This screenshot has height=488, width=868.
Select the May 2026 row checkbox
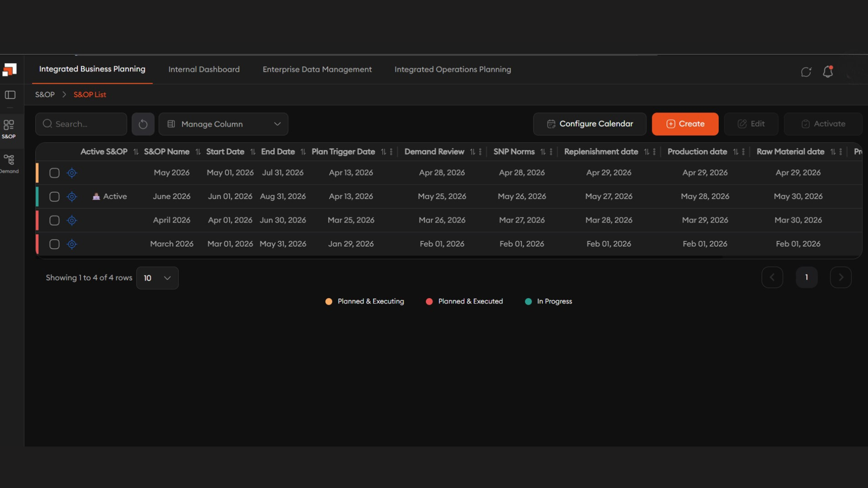point(54,173)
